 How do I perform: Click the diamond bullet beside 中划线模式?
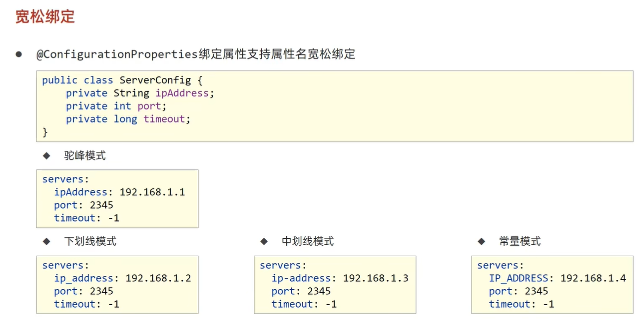pos(264,241)
